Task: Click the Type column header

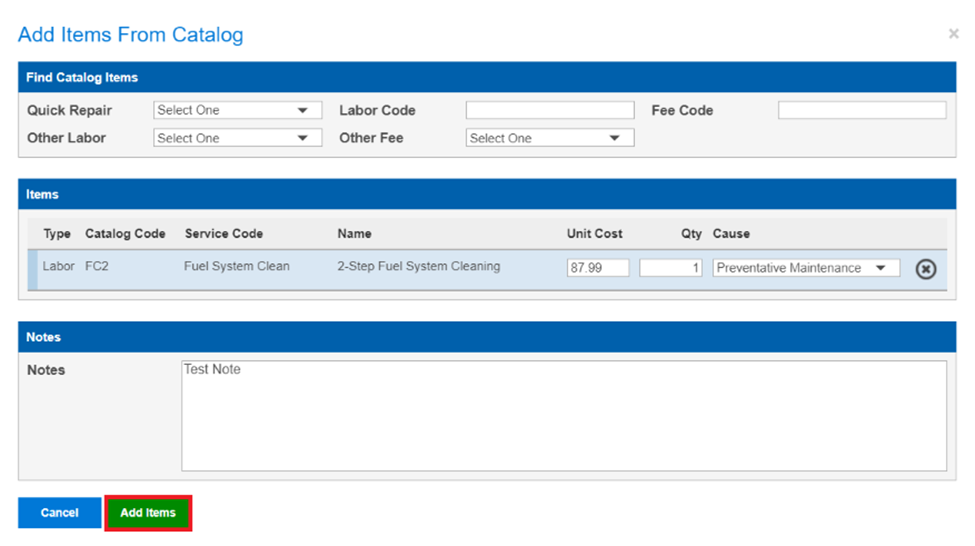Action: click(x=57, y=234)
